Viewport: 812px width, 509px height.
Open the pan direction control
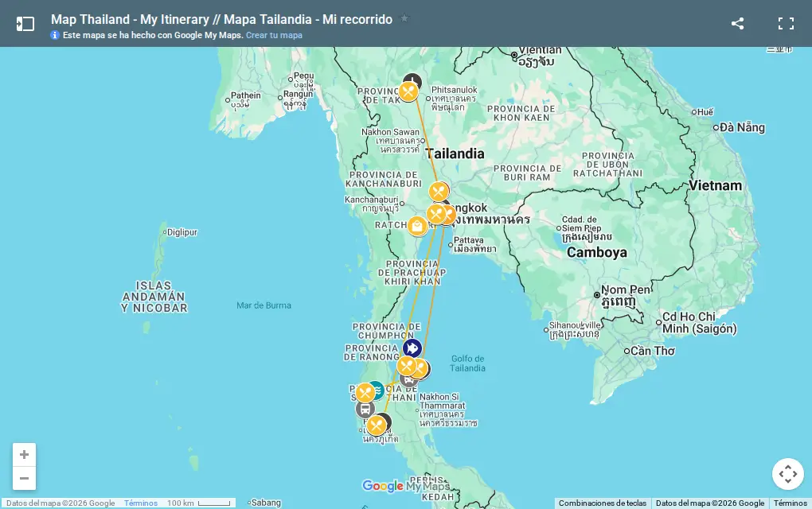787,474
